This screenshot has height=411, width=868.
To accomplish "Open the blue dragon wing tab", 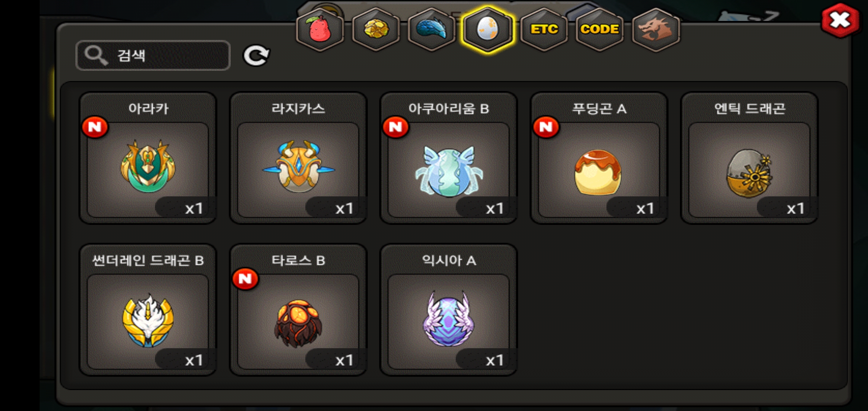I will coord(432,29).
